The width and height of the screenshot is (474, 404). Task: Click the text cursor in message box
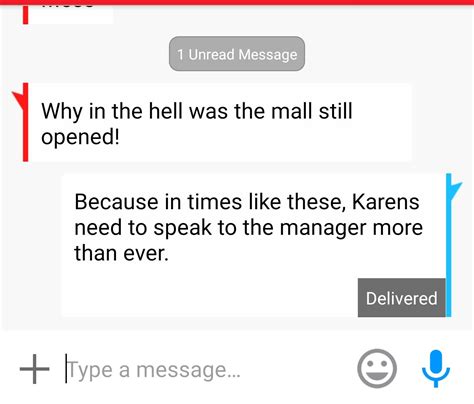coord(66,368)
